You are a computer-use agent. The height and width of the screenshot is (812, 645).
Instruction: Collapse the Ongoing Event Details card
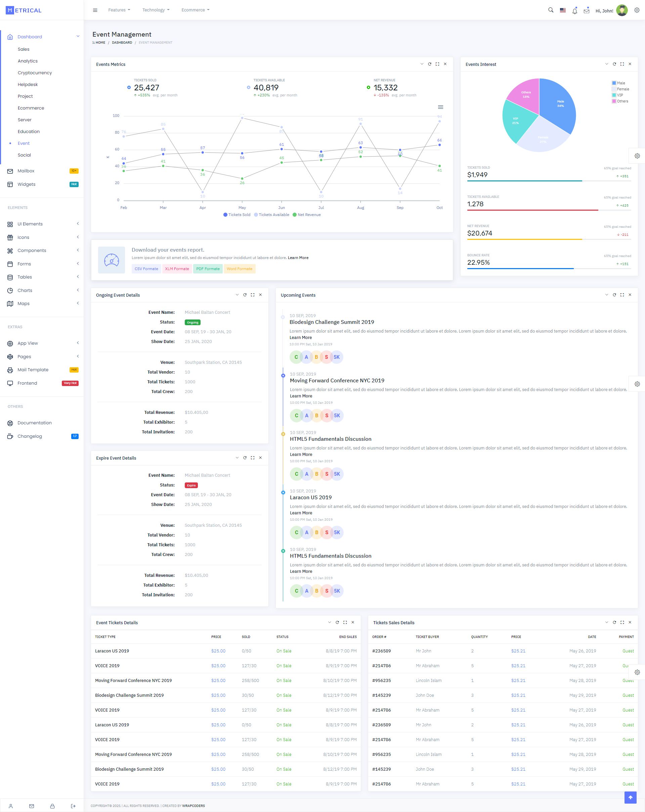click(237, 295)
